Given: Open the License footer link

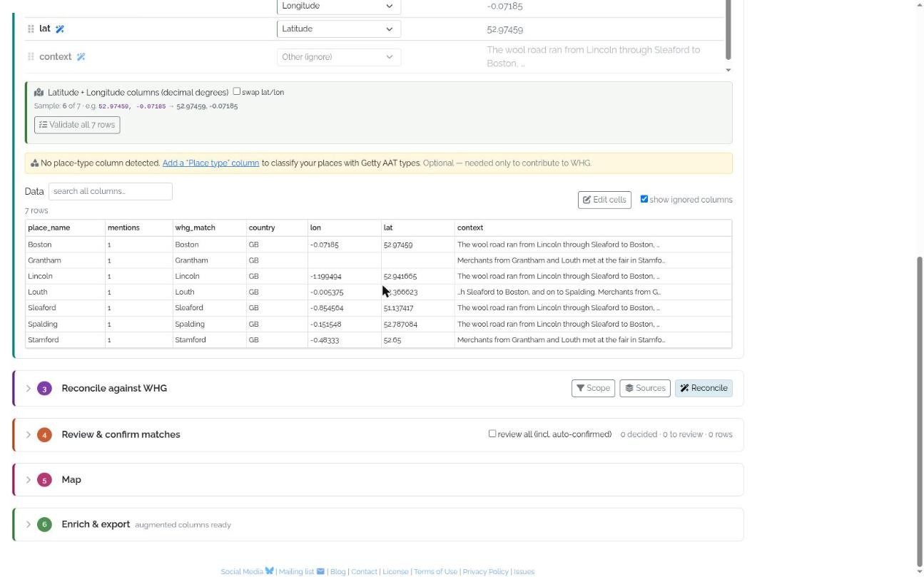Looking at the screenshot, I should (395, 572).
